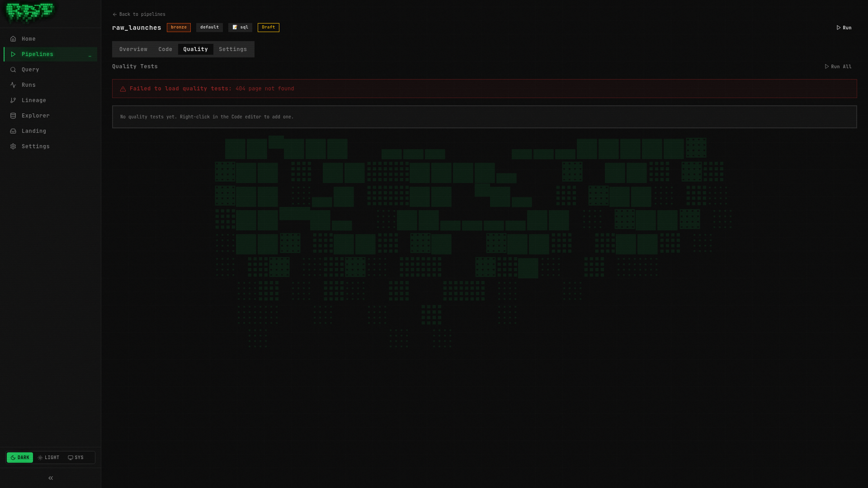Screen dimensions: 868x488
Task: Click the Explorer database icon
Action: 13,116
